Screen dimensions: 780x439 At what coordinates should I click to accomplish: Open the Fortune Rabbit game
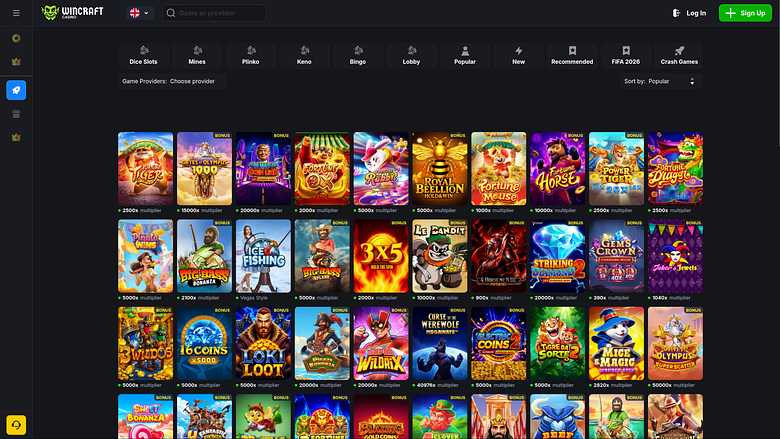381,169
